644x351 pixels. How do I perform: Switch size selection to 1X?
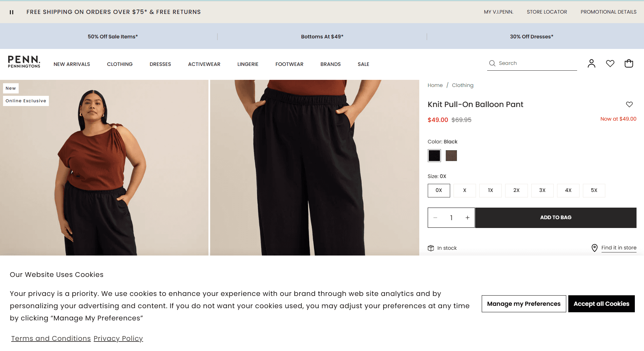[x=490, y=191]
